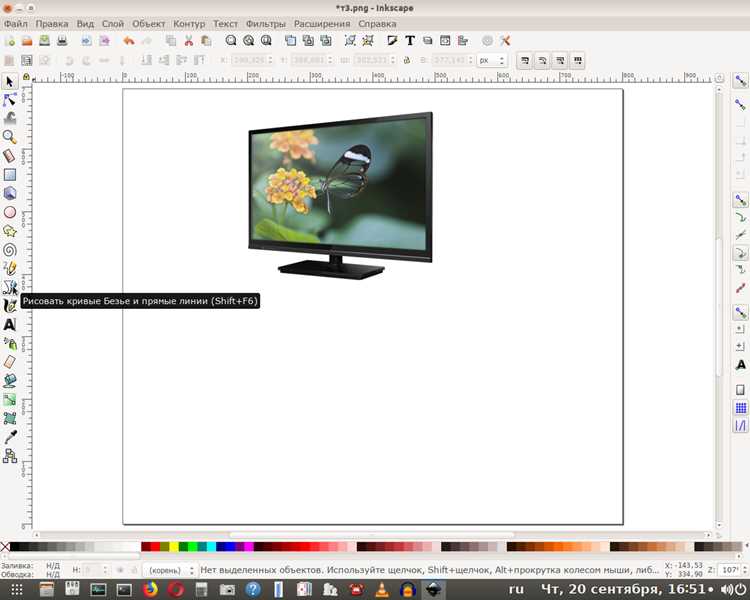Viewport: 750px width, 600px height.
Task: Open the layer selector dropdown
Action: [170, 570]
